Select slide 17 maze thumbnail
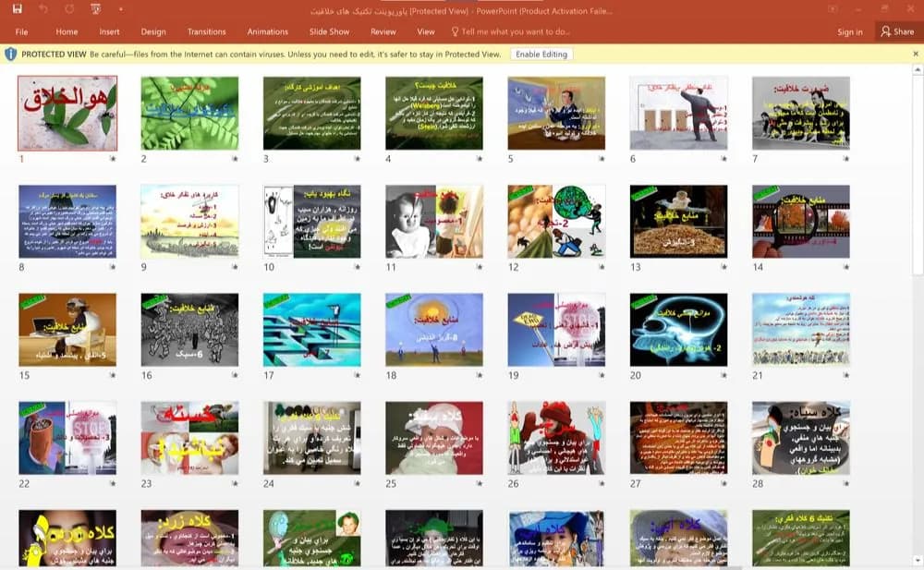This screenshot has height=570, width=924. (311, 330)
